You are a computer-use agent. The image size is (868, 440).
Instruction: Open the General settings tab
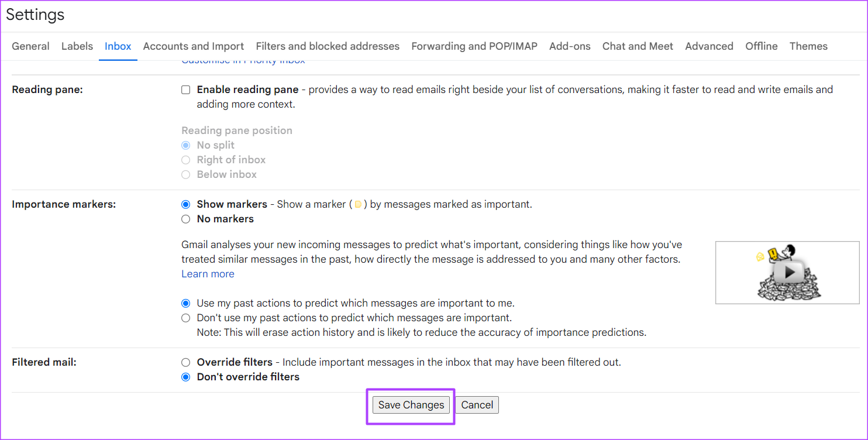30,46
